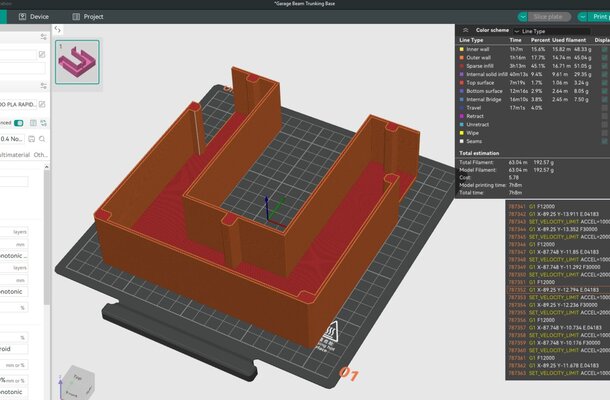This screenshot has height=400, width=610.
Task: Click the Retract magenta color swatch
Action: (462, 116)
